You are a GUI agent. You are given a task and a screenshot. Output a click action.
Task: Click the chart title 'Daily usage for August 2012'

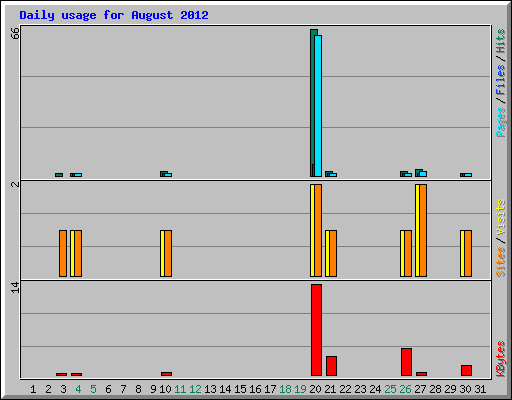click(x=114, y=15)
